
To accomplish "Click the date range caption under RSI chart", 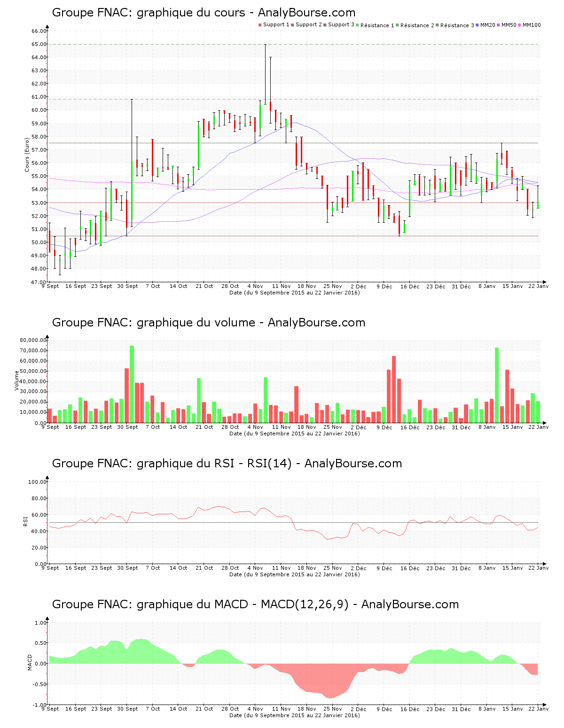I will [x=295, y=574].
